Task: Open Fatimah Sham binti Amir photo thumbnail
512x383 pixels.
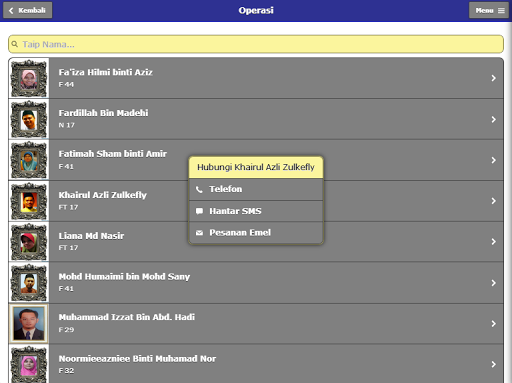Action: tap(29, 160)
